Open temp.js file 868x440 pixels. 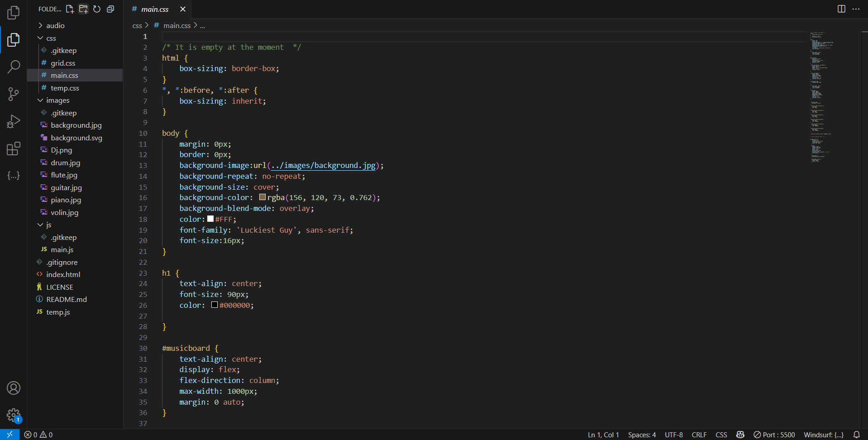[x=75, y=312]
